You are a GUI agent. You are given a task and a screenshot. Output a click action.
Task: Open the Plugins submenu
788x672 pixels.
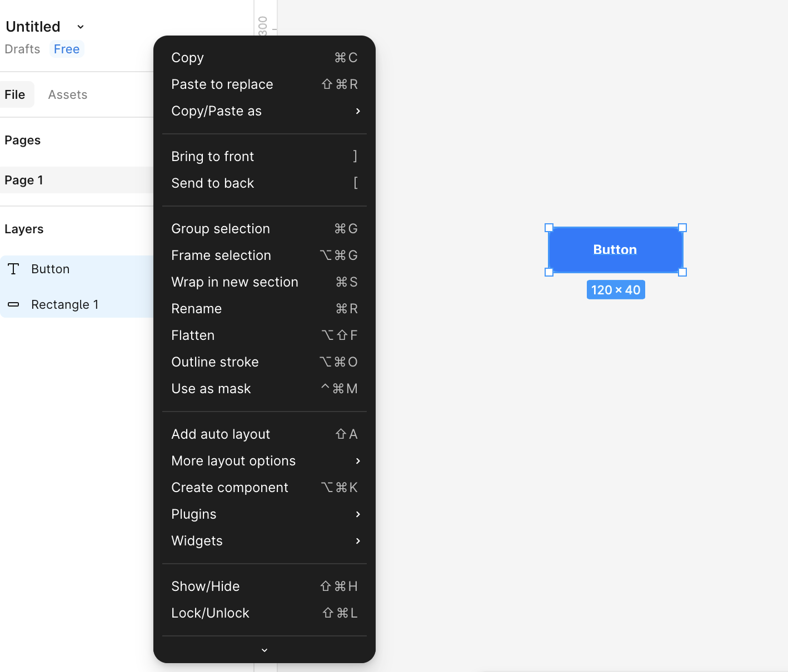pos(264,514)
